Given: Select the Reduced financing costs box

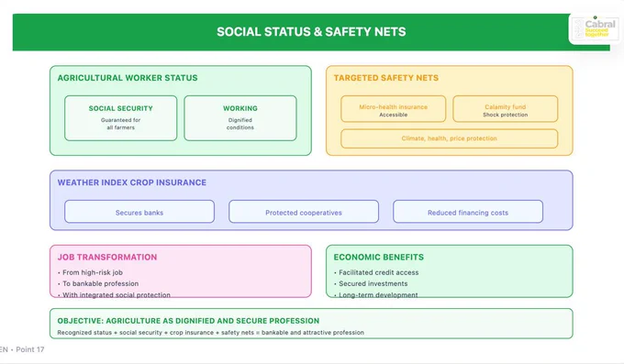Looking at the screenshot, I should click(x=468, y=212).
